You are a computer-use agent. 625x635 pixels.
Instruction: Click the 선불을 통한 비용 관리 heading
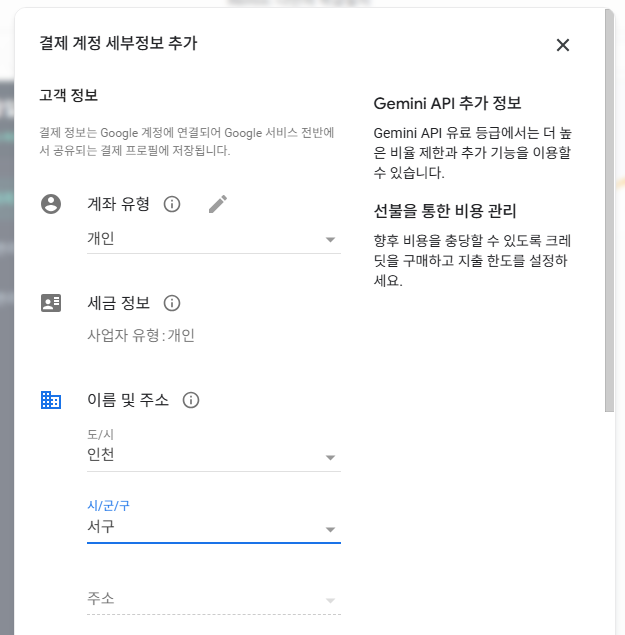445,211
